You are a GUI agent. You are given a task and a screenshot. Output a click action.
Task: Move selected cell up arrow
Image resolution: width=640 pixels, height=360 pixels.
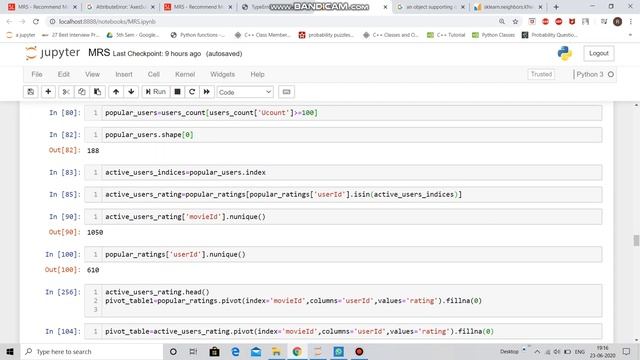[x=116, y=92]
